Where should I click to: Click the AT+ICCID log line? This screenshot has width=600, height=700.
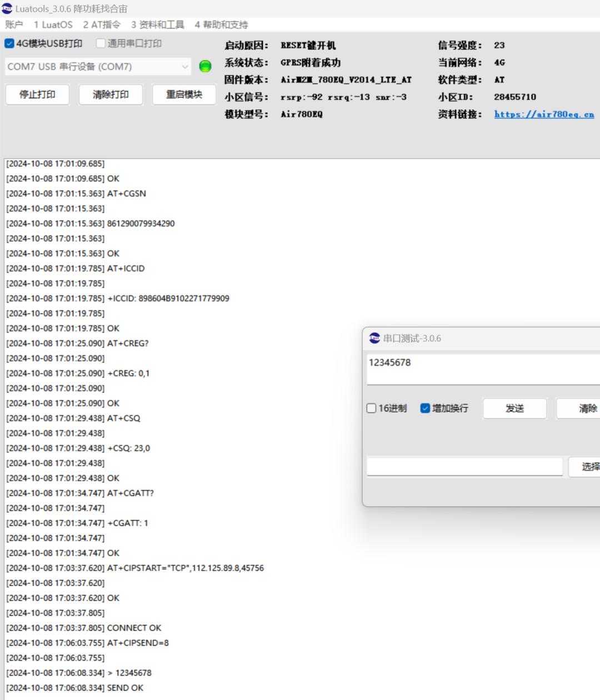[76, 268]
